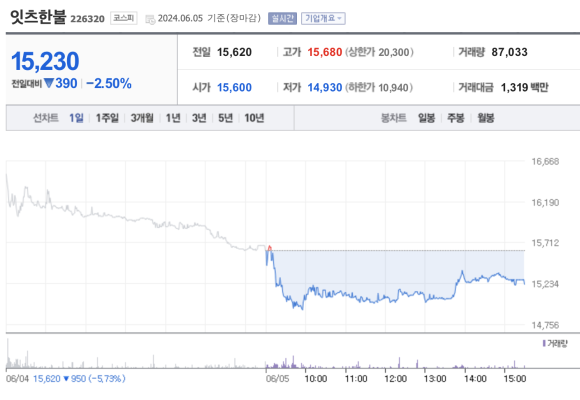Click the 06/04 date label under chart
This screenshot has width=580, height=400.
click(17, 379)
